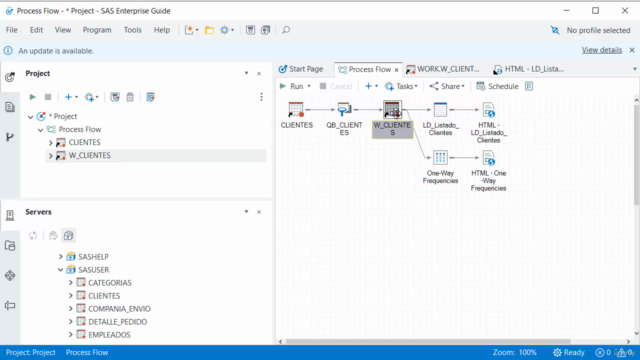
Task: Expand the SASHELP library
Action: (x=60, y=257)
